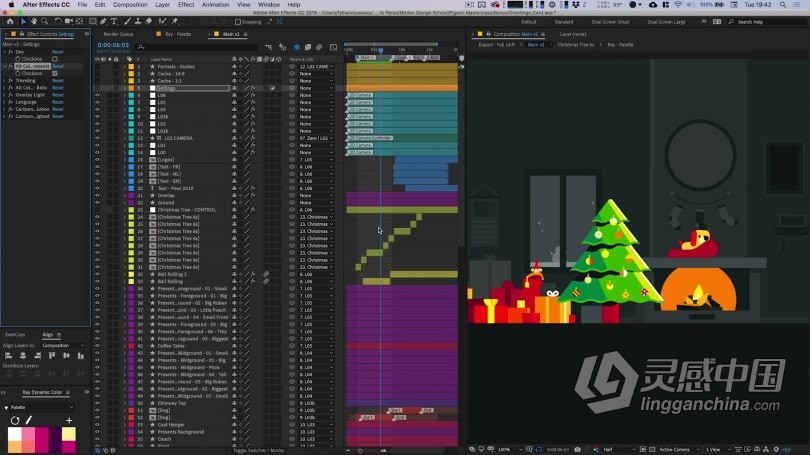810x455 pixels.
Task: Toggle visibility of Overlay layer
Action: click(x=97, y=195)
